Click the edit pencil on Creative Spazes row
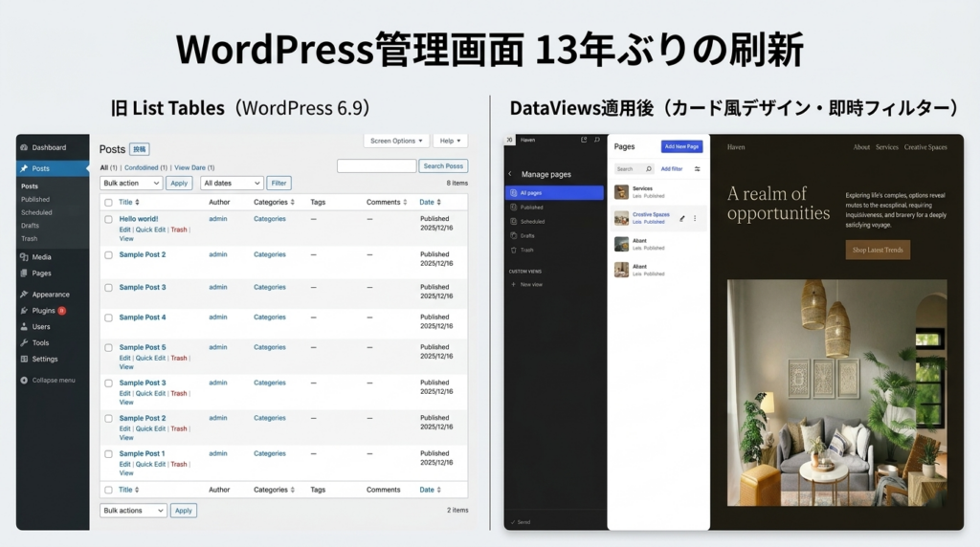 681,219
